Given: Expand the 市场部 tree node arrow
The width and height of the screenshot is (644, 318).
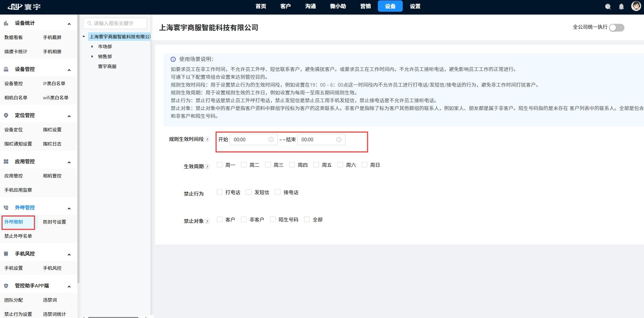Looking at the screenshot, I should [92, 46].
